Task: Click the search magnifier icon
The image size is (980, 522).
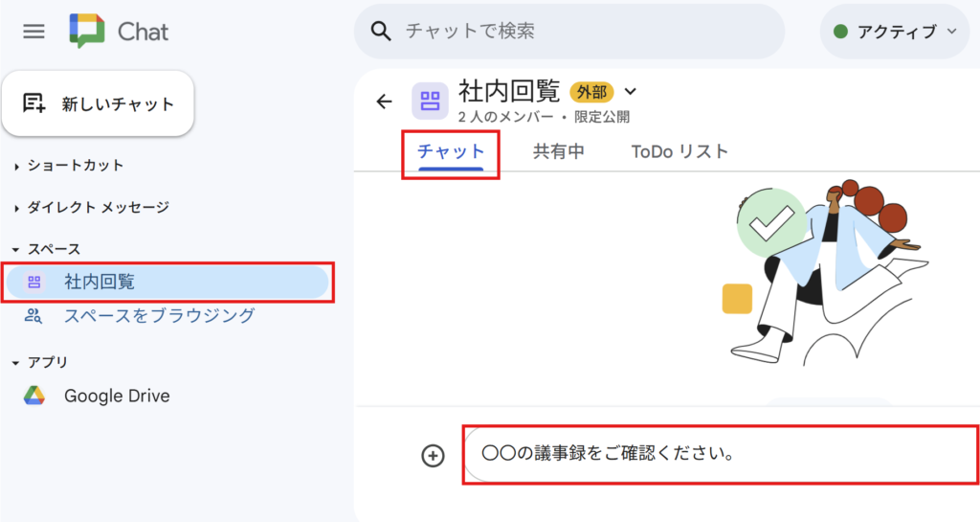Action: point(381,31)
